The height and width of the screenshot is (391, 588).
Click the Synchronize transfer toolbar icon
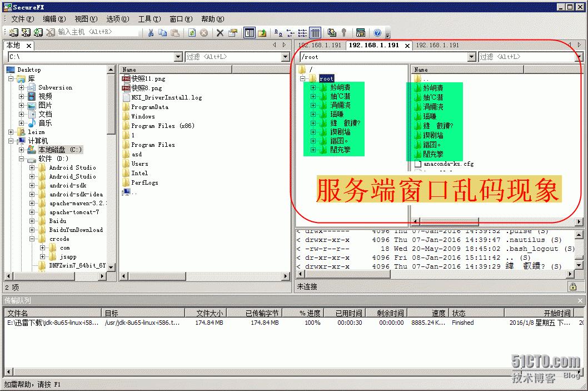pos(331,32)
